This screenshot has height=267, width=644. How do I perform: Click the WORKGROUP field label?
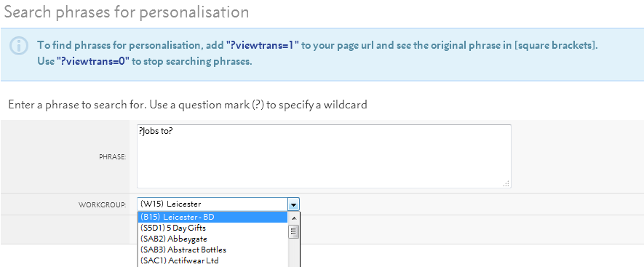(103, 204)
